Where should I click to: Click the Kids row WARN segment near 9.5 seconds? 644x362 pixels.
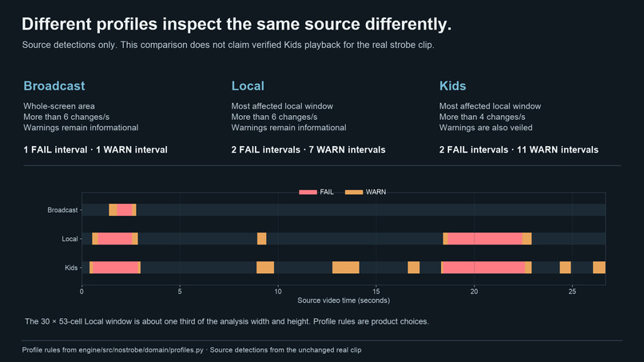(x=265, y=268)
